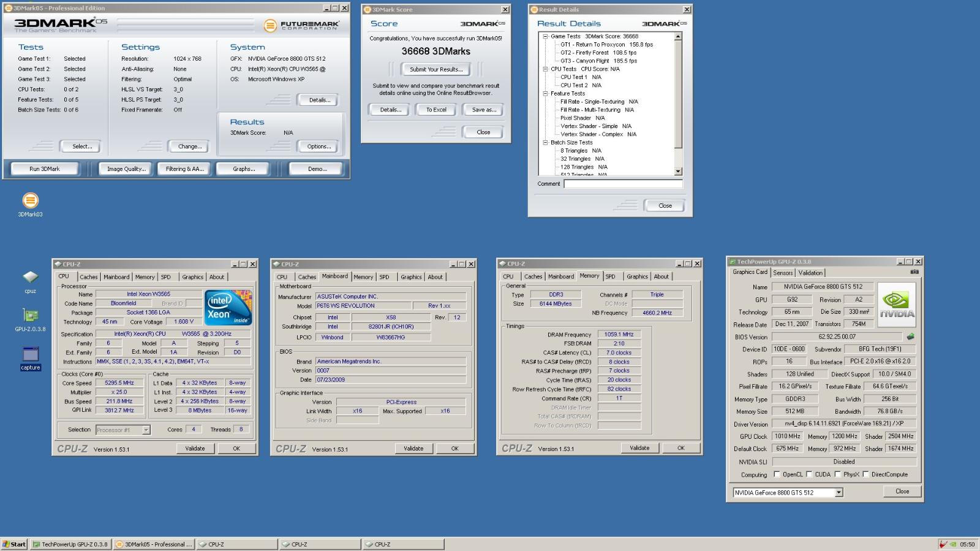Click Close in the Result Details window
Screen dimensions: 980x551
tap(665, 206)
